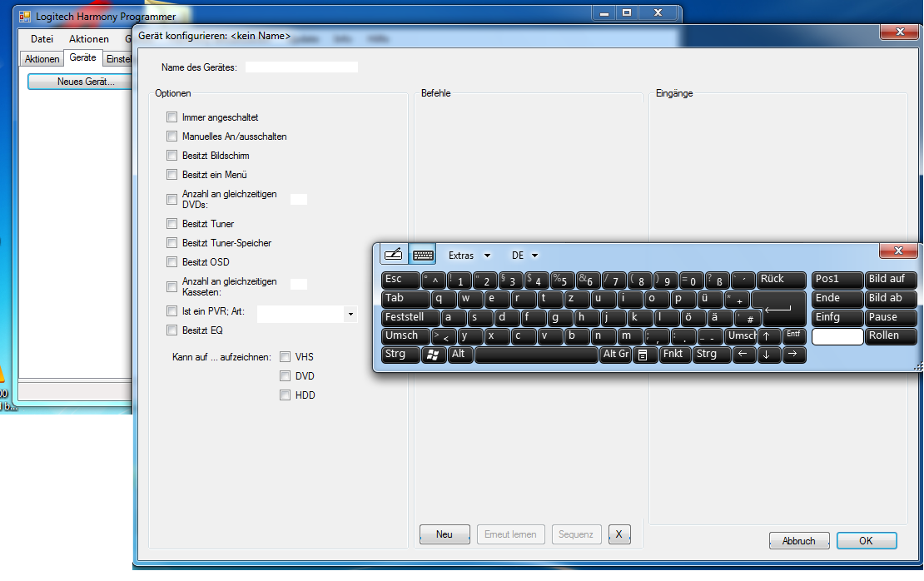Check the Besitzt Tuner option
The image size is (924, 581).
(x=171, y=223)
